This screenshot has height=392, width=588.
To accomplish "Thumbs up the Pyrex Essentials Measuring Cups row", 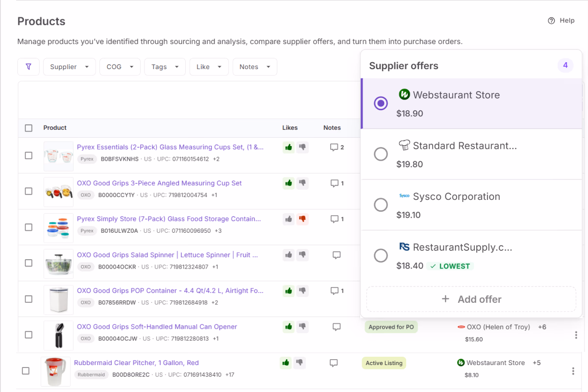I will coord(289,147).
